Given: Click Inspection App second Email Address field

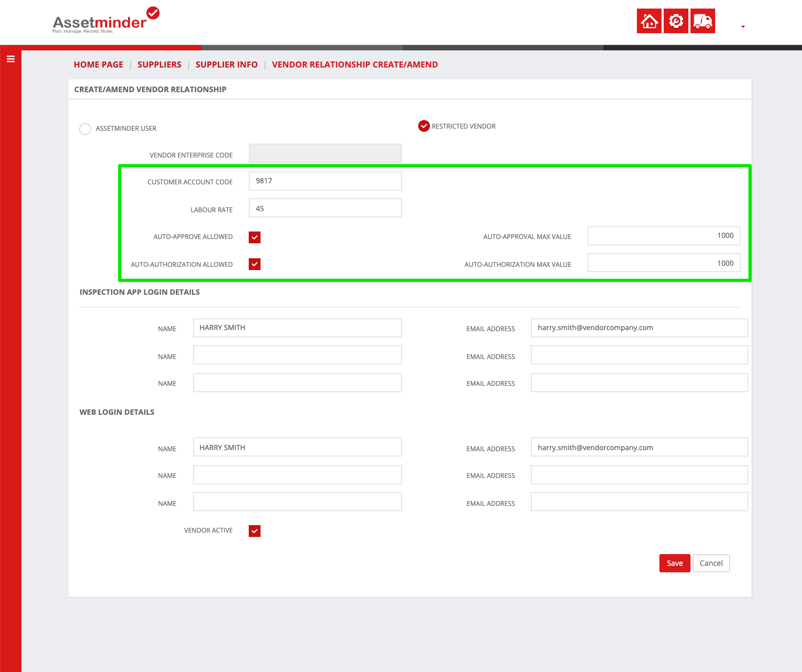Looking at the screenshot, I should (x=640, y=355).
